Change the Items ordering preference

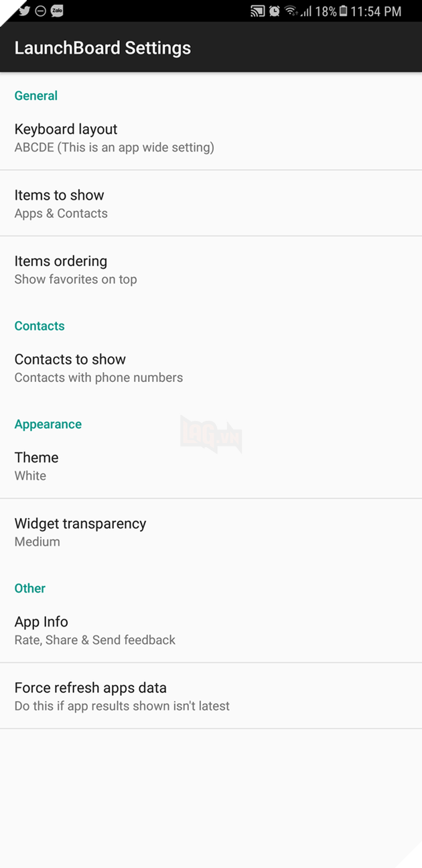211,269
